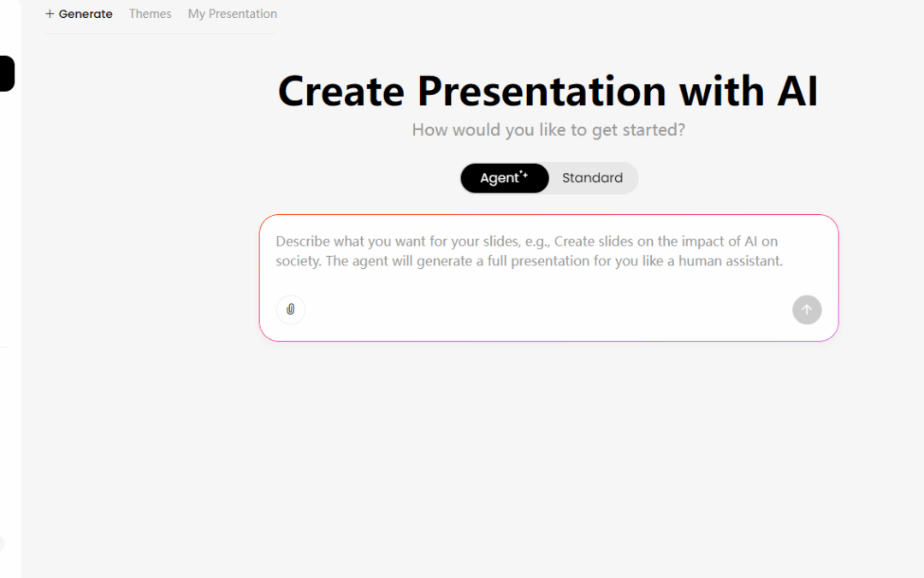Image resolution: width=924 pixels, height=578 pixels.
Task: Click the plus icon beside Generate
Action: coord(50,14)
